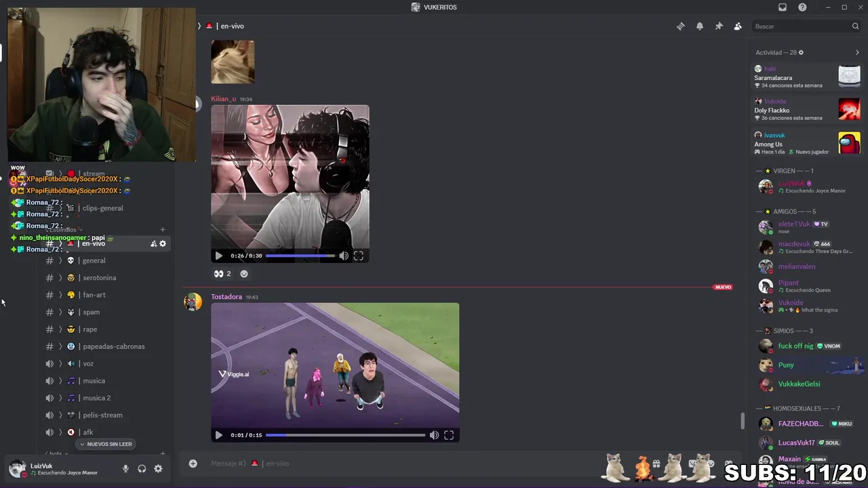Click the eyes reaction with count 2
Screen dimensions: 868x488
tap(222, 274)
